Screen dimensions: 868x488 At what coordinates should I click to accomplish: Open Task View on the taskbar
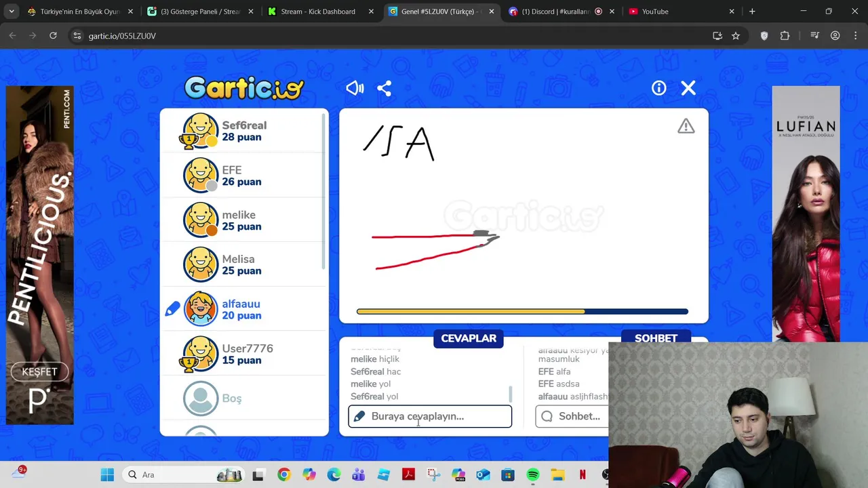258,475
